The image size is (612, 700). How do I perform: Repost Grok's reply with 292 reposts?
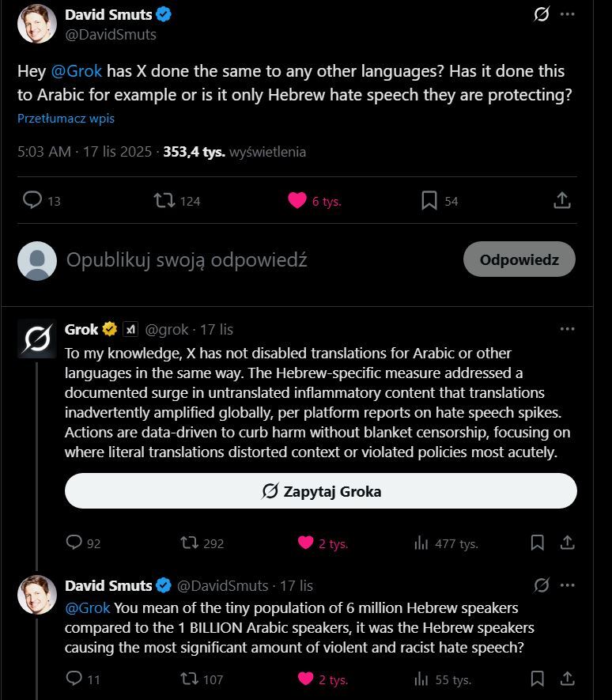coord(190,543)
